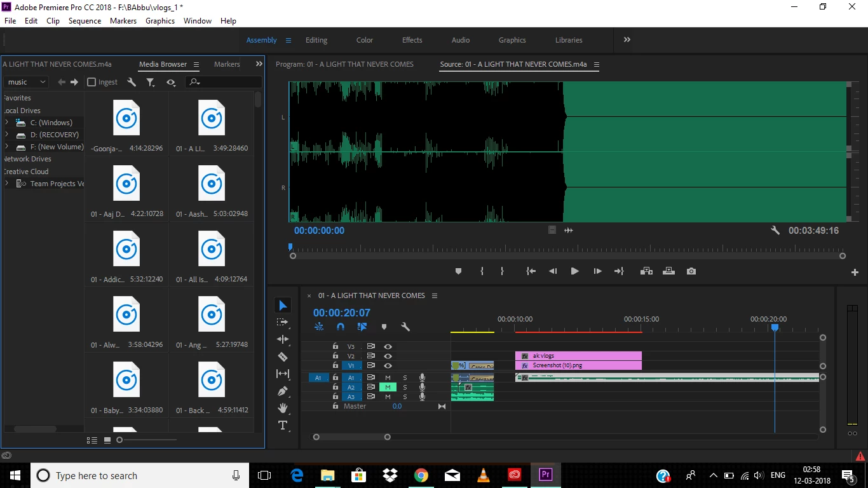The width and height of the screenshot is (868, 488).
Task: Open the source monitor button editor plus
Action: tap(855, 272)
